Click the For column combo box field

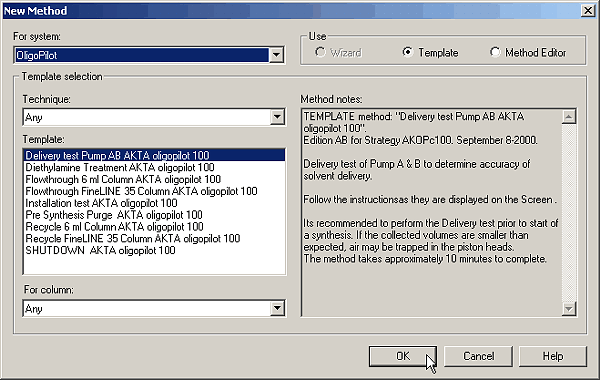click(x=154, y=308)
